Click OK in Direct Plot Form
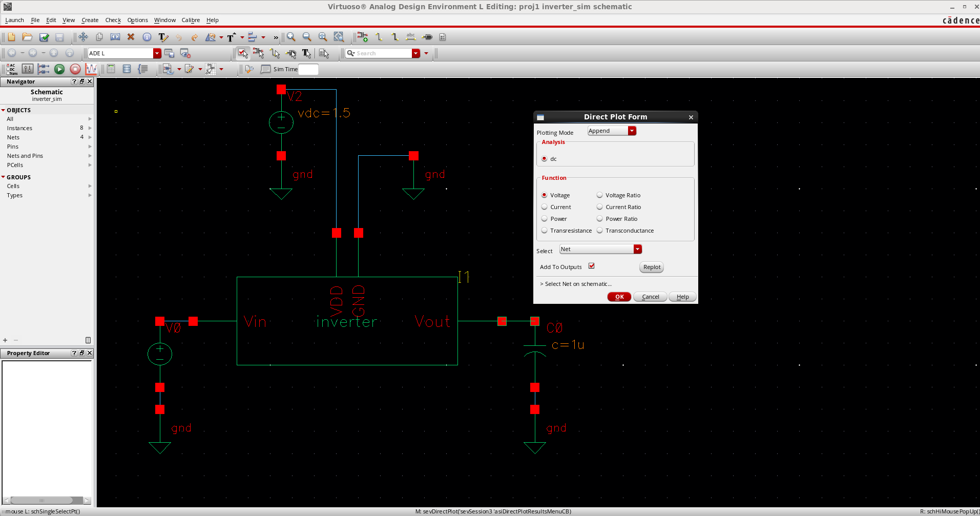The width and height of the screenshot is (980, 516). (619, 297)
